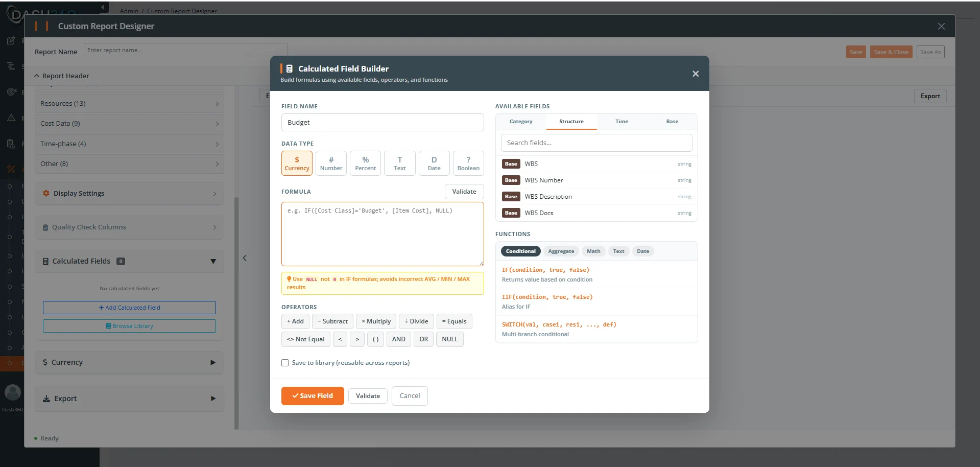Select the Number data type
This screenshot has width=980, height=467.
pyautogui.click(x=331, y=164)
